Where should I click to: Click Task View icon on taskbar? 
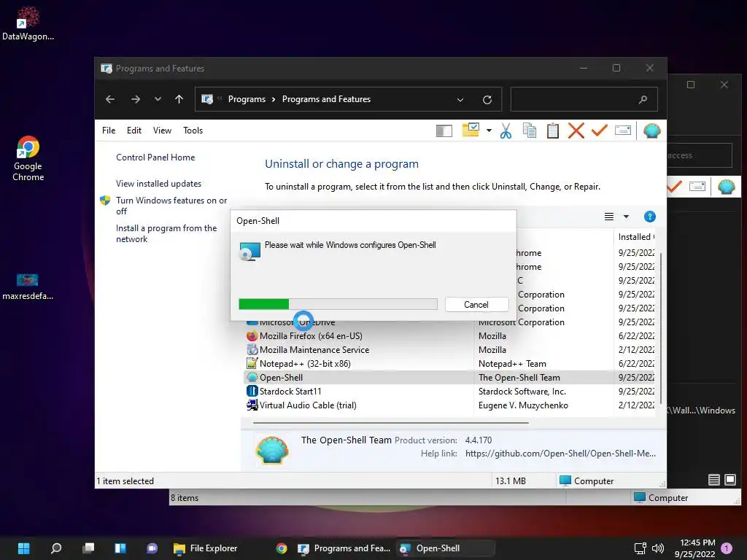click(88, 548)
